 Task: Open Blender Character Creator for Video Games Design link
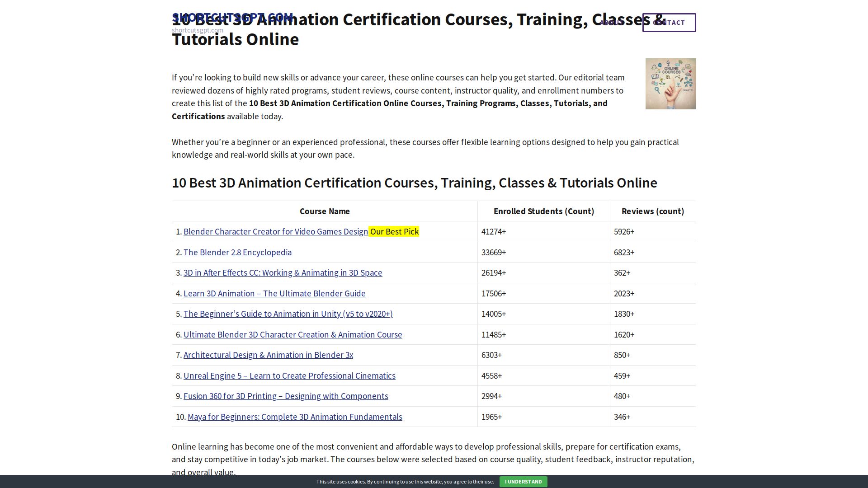click(276, 232)
